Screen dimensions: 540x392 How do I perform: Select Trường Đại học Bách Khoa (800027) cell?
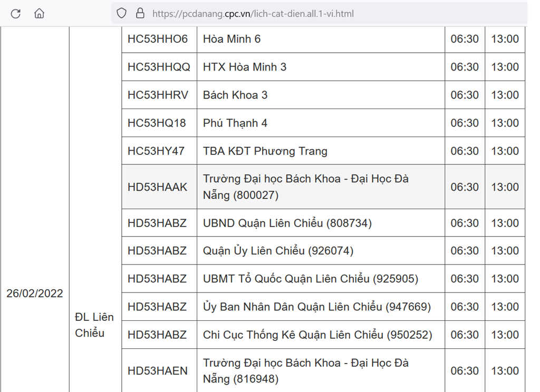pyautogui.click(x=321, y=187)
